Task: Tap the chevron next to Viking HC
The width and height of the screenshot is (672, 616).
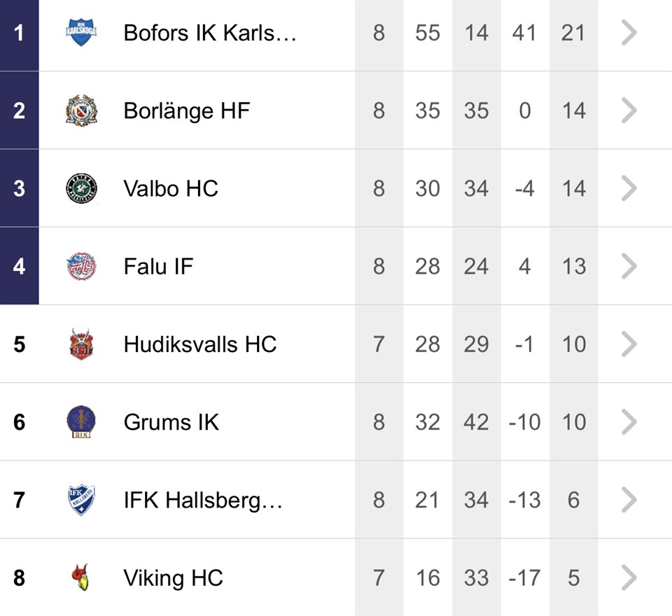Action: coord(629,577)
